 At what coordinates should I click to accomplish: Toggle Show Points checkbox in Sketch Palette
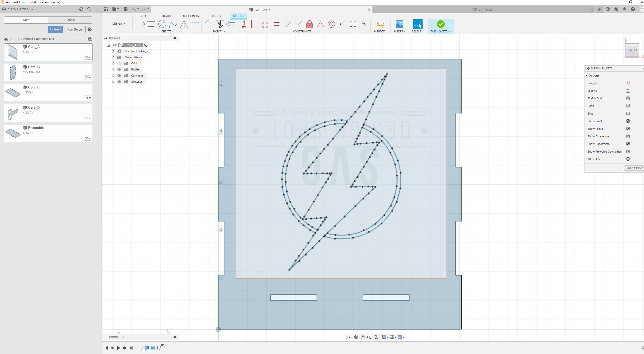[628, 129]
